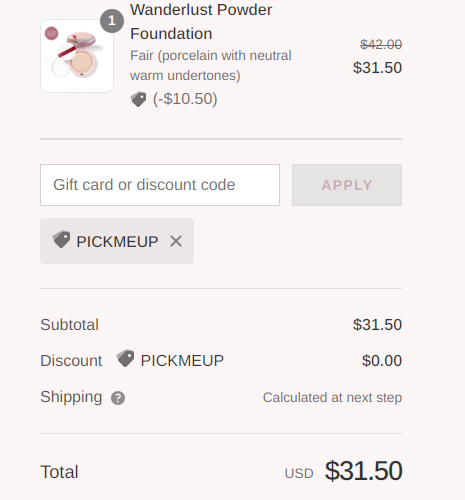Open the Wanderlust Powder Foundation thumbnail
The width and height of the screenshot is (465, 500).
(x=77, y=56)
